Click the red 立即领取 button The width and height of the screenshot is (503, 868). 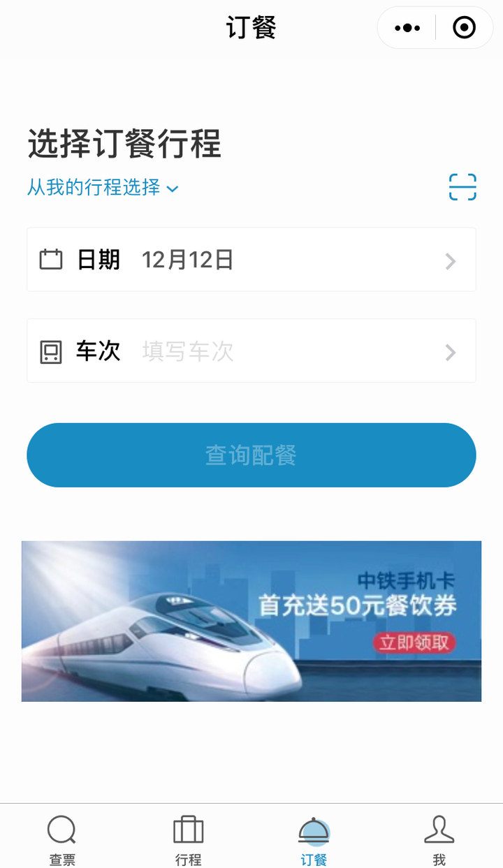(414, 642)
